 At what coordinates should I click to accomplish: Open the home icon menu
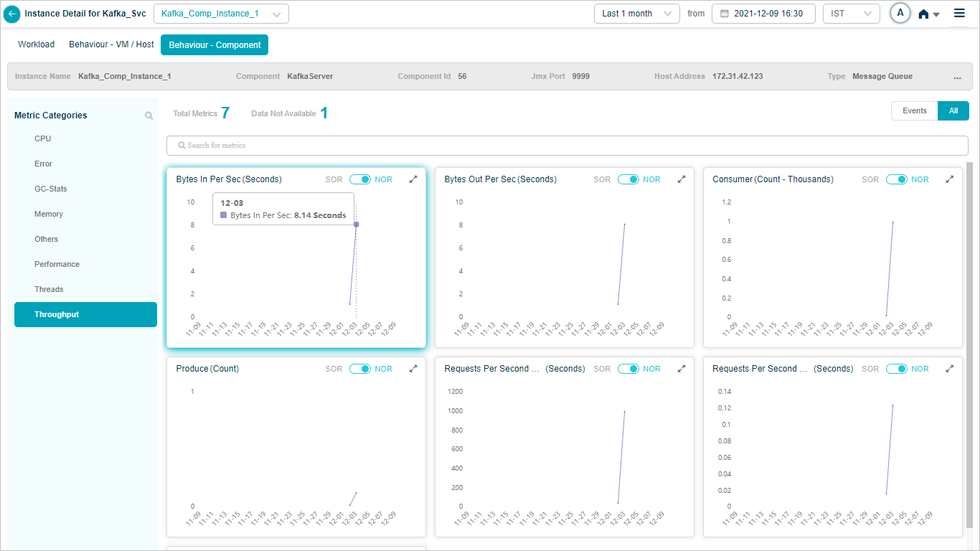click(928, 14)
